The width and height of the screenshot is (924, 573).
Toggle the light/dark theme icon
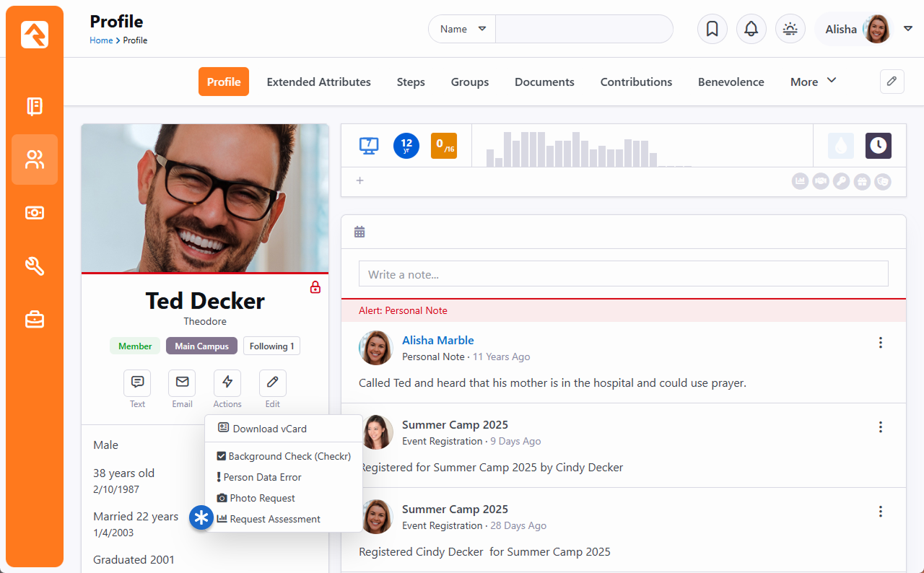790,29
